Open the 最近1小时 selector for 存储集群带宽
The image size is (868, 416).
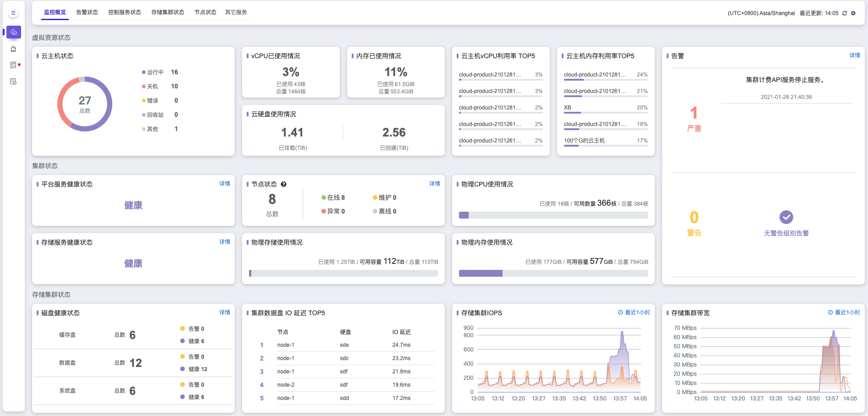[844, 312]
